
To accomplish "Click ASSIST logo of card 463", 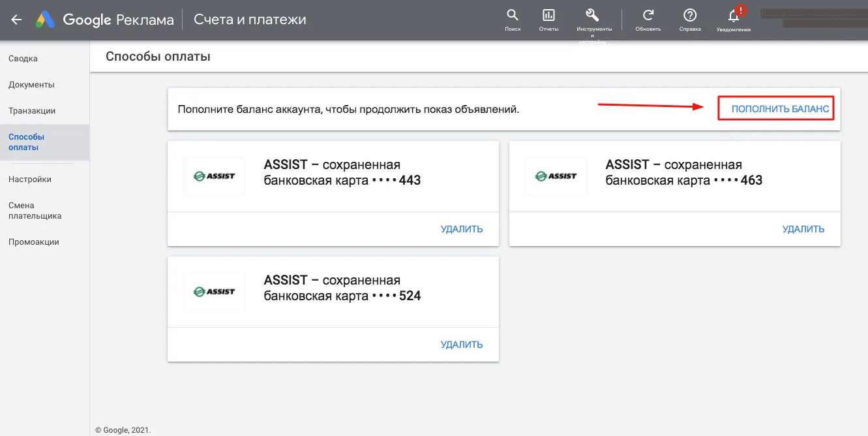I will [556, 176].
